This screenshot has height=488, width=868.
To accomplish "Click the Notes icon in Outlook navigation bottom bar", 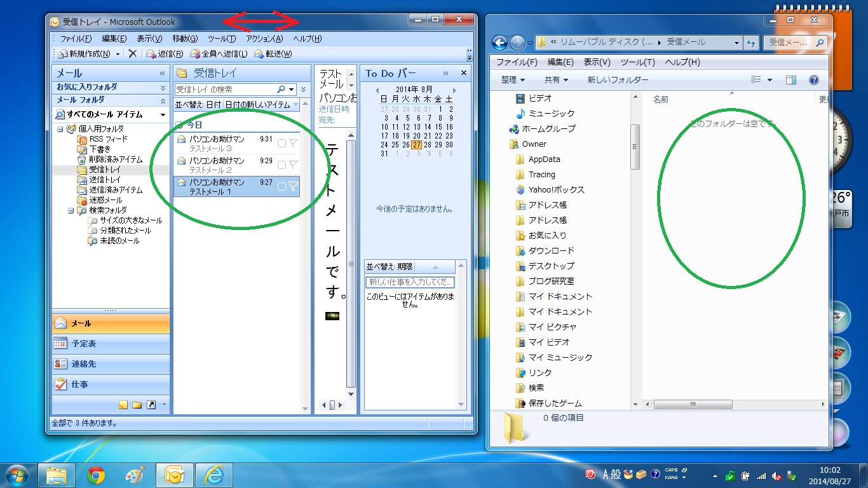I will (x=123, y=405).
